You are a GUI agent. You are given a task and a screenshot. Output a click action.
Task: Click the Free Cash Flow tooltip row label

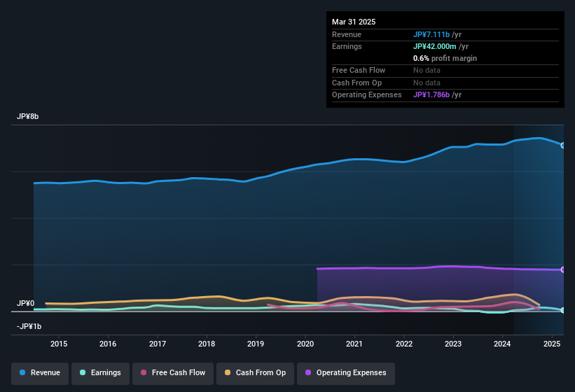pyautogui.click(x=359, y=70)
